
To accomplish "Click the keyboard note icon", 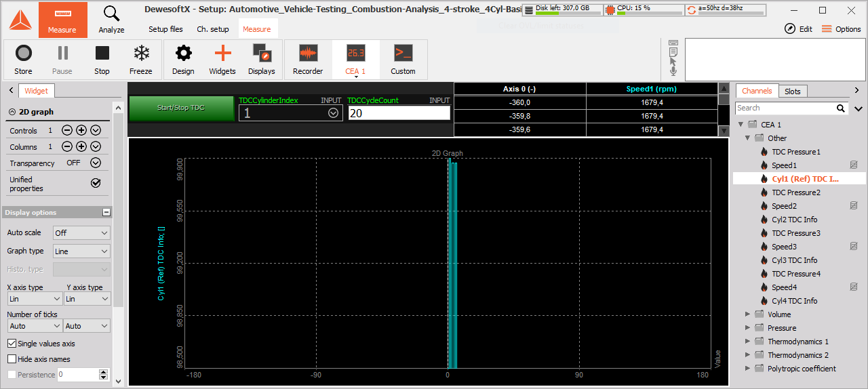I will (673, 43).
